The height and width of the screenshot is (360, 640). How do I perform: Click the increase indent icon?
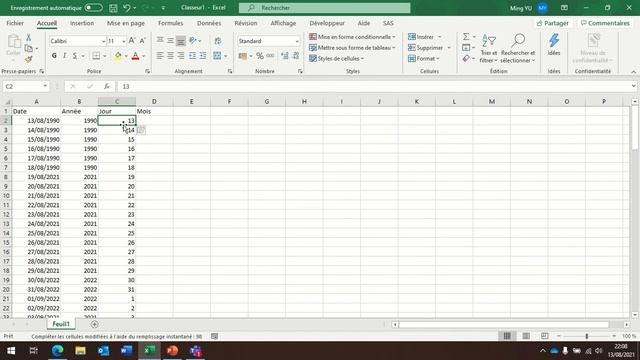[203, 56]
